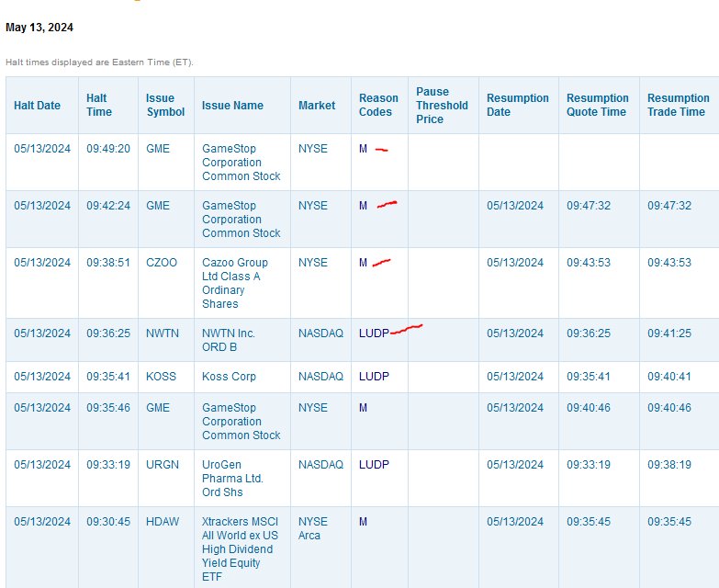Click the NYSE Arca market cell
This screenshot has height=588, width=719.
tap(313, 528)
